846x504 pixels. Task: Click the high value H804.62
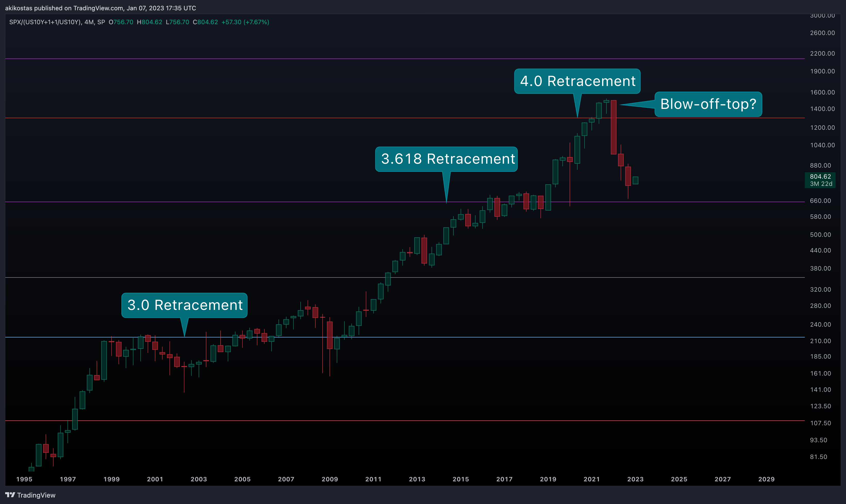pos(150,22)
